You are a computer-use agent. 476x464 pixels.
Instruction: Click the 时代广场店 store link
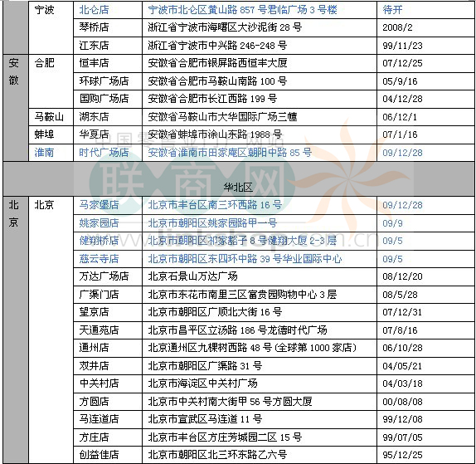click(x=104, y=152)
